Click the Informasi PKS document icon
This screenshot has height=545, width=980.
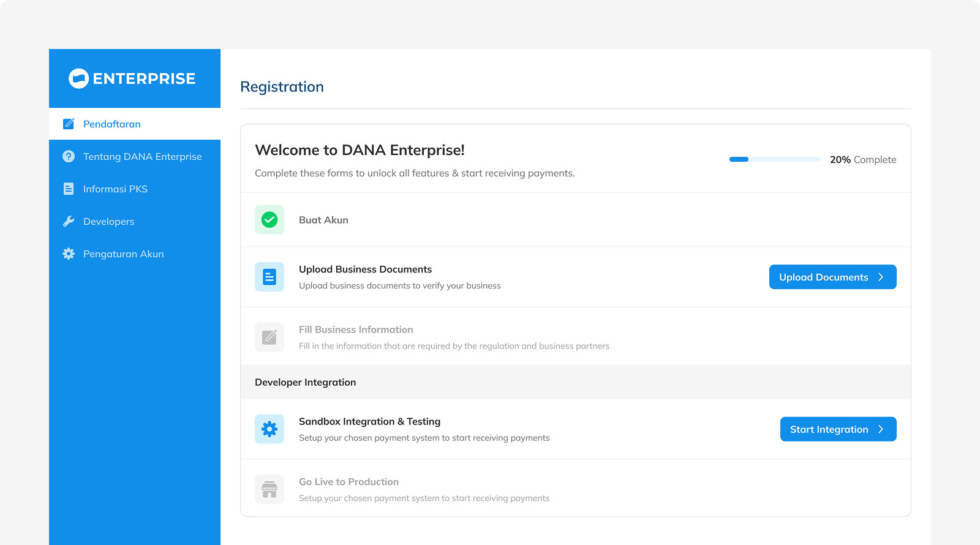pos(69,189)
